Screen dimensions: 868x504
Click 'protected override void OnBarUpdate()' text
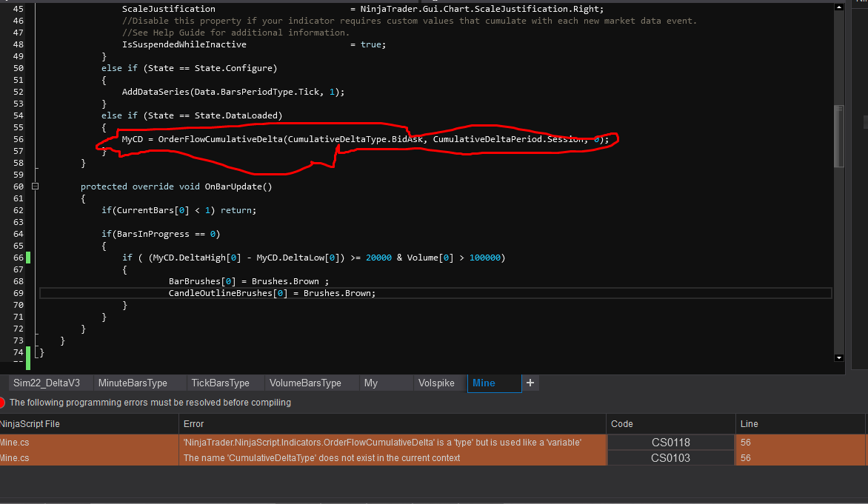coord(176,187)
